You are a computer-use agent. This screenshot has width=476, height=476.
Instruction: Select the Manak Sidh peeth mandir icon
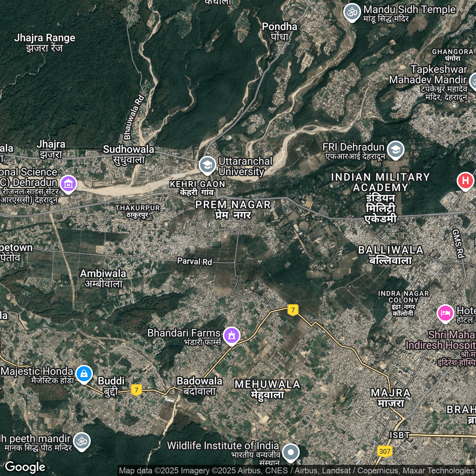81,441
